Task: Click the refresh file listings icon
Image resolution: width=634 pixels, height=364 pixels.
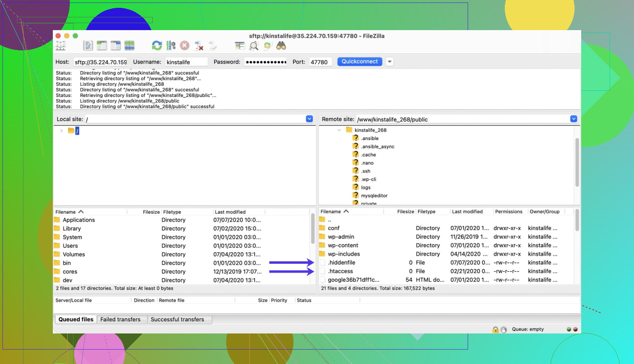Action: (157, 46)
